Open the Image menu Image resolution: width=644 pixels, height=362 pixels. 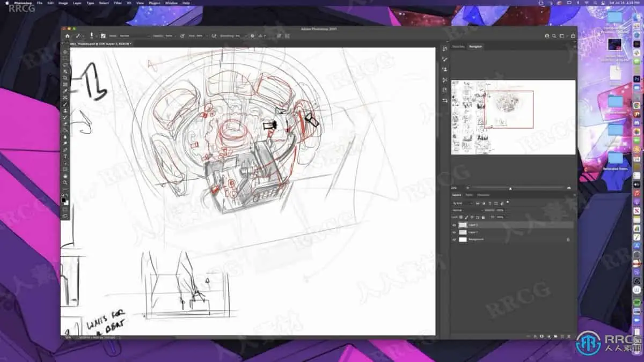pos(63,3)
